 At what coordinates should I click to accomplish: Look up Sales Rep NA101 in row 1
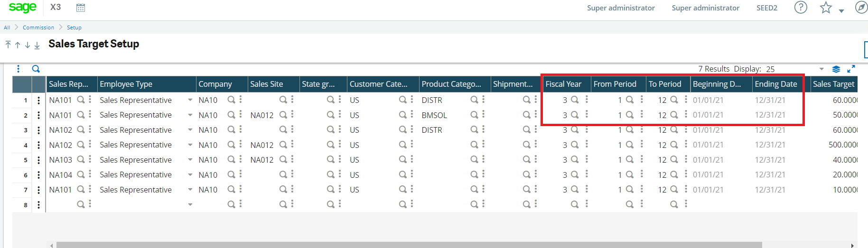[x=81, y=100]
